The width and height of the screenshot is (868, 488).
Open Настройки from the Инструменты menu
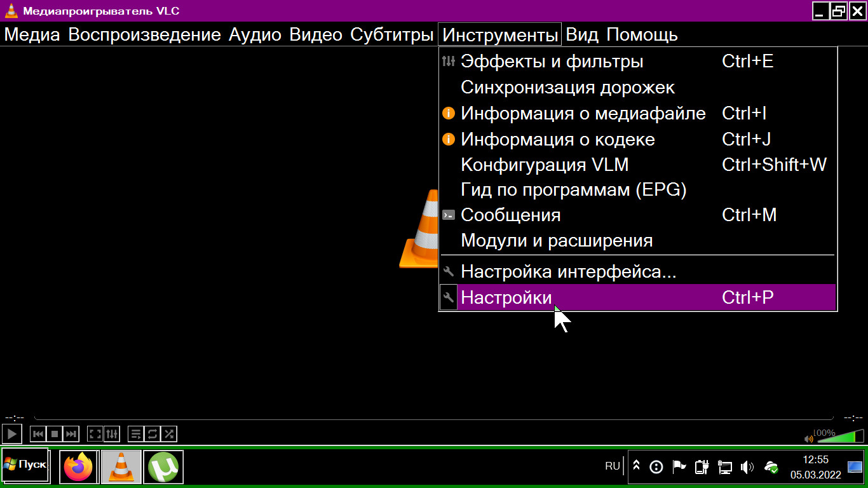(506, 297)
